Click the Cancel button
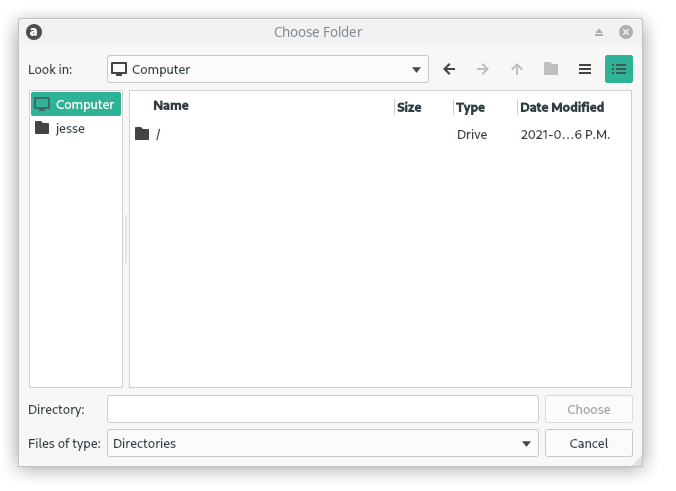This screenshot has height=491, width=676. coord(588,443)
